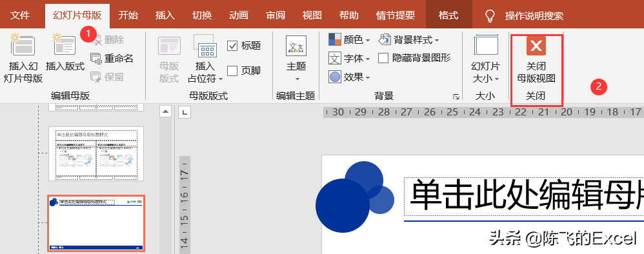
Task: Switch to Animations (动画) tab
Action: [239, 15]
